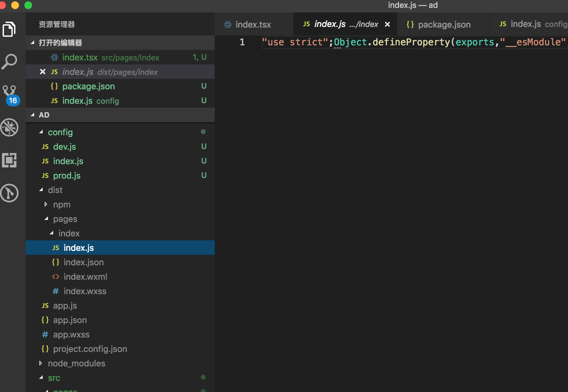Open the GitLens view in activity bar
568x392 pixels.
coord(9,193)
